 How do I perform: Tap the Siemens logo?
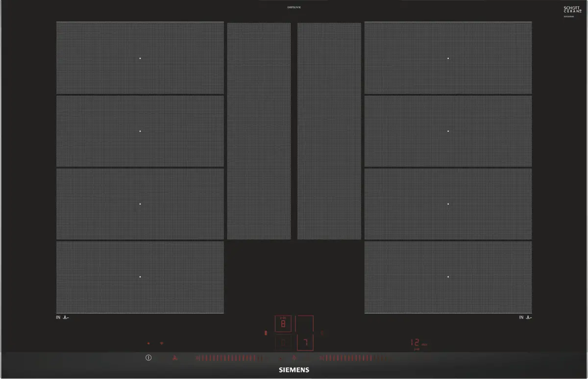[x=294, y=370]
